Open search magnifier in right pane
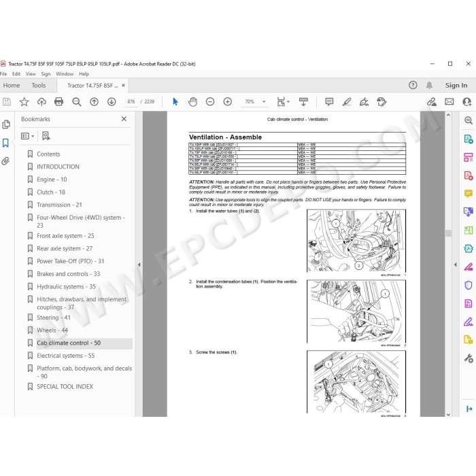This screenshot has width=476, height=476. [x=468, y=120]
